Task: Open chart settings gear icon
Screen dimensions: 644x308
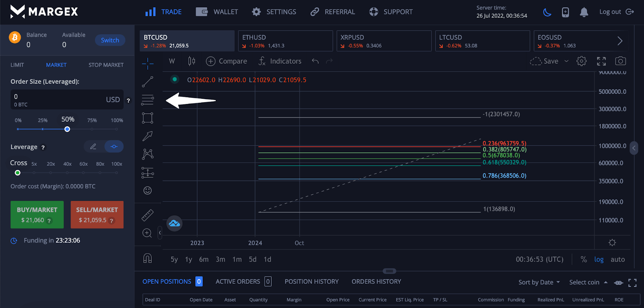Action: tap(581, 61)
